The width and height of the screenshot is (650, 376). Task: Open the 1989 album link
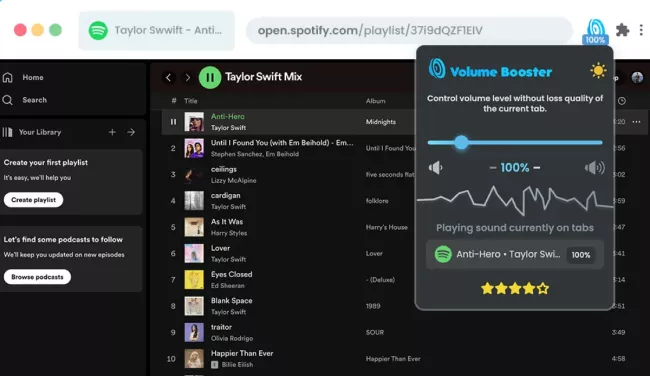coord(373,306)
